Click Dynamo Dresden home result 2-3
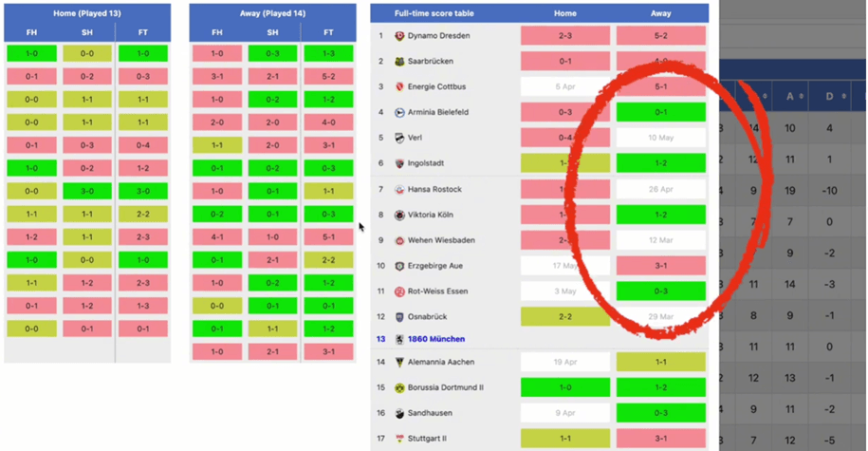The image size is (868, 451). pos(565,35)
